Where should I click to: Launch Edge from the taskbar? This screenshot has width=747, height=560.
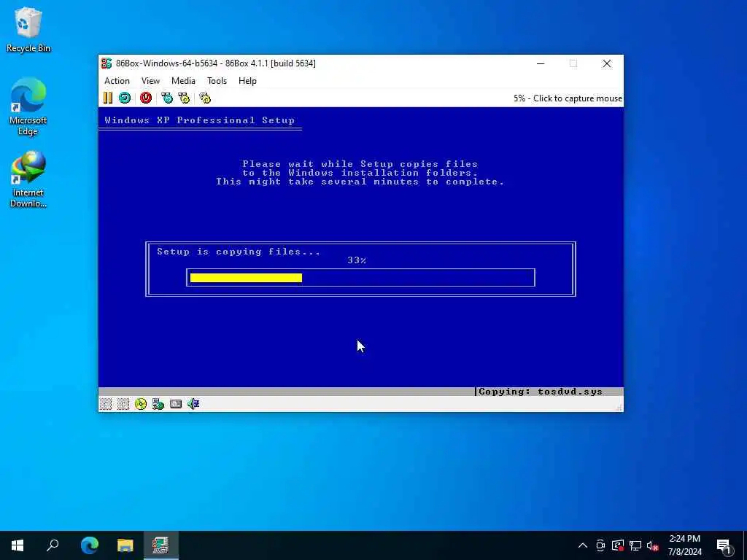pyautogui.click(x=90, y=545)
